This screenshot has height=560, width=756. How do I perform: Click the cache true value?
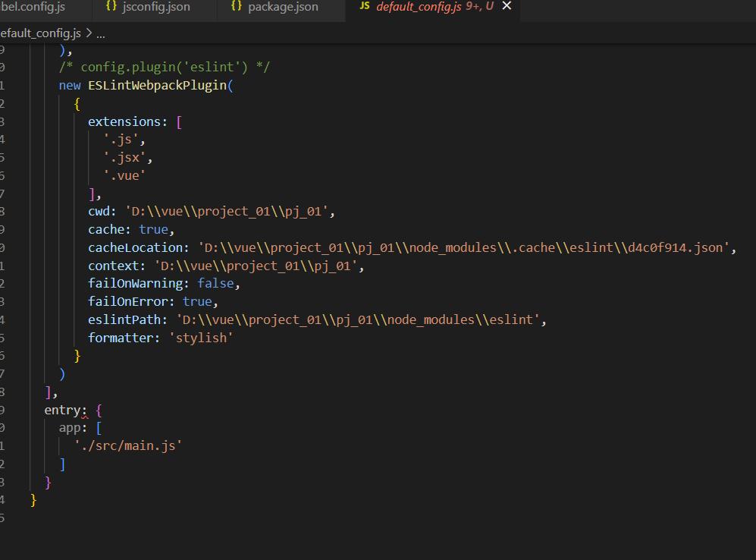pyautogui.click(x=155, y=229)
